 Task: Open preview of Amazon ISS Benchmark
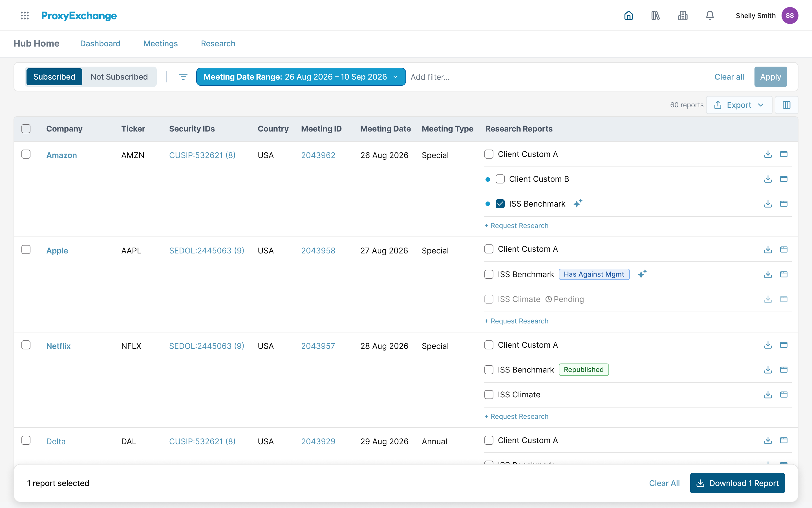tap(784, 204)
